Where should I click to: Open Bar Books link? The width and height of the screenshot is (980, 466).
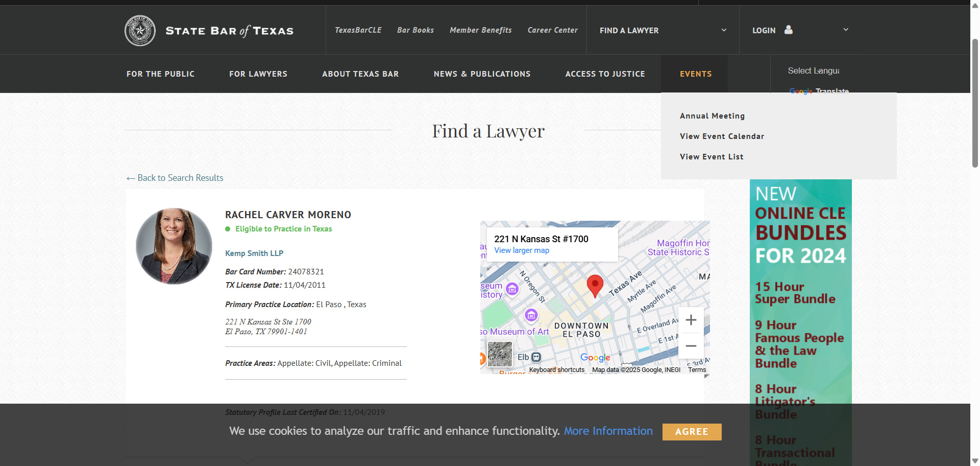click(x=415, y=30)
